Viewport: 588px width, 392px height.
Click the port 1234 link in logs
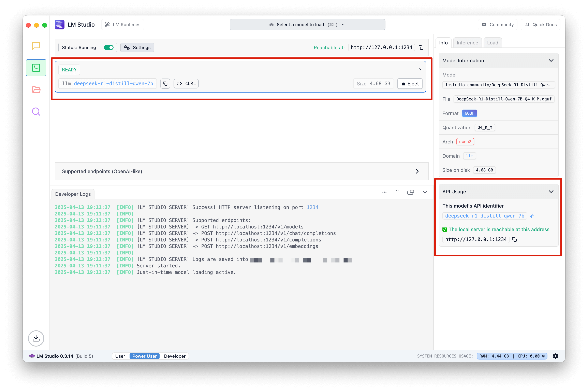tap(312, 207)
